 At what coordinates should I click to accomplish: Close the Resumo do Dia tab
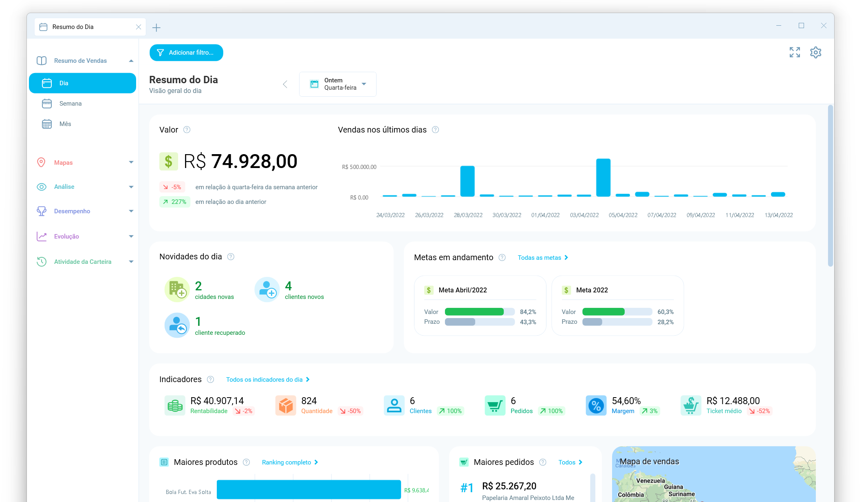coord(139,27)
